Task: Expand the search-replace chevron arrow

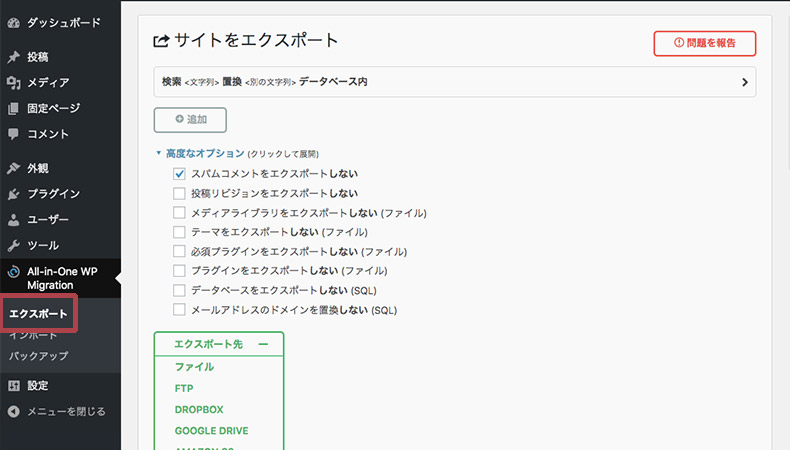Action: click(x=745, y=82)
